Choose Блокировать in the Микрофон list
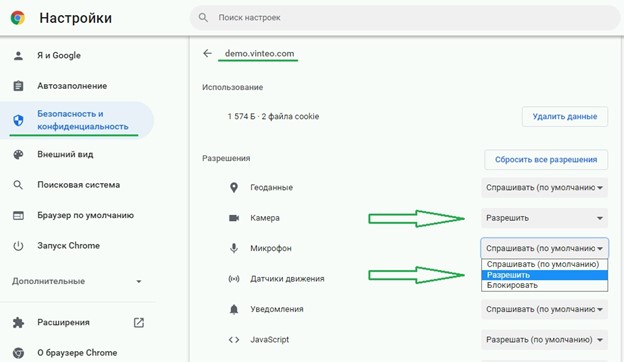This screenshot has width=624, height=362. coord(544,285)
